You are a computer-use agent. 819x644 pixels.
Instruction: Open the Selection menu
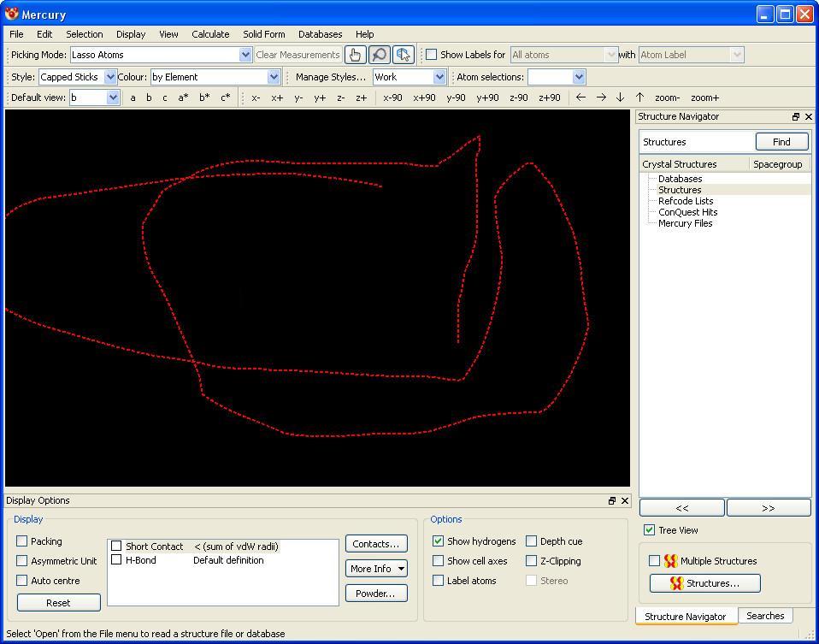84,34
